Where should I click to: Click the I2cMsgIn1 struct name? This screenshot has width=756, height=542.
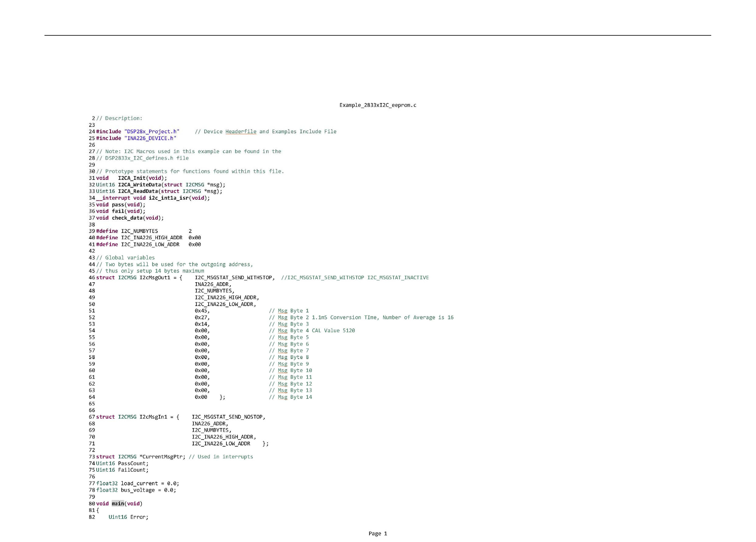[153, 417]
